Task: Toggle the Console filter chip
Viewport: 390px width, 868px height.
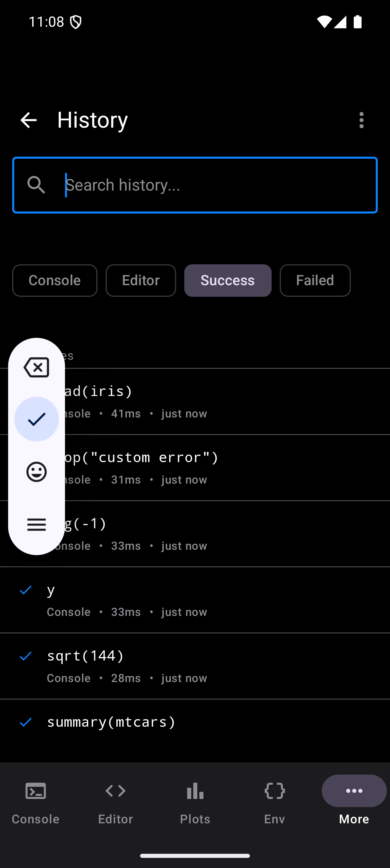Action: (55, 280)
